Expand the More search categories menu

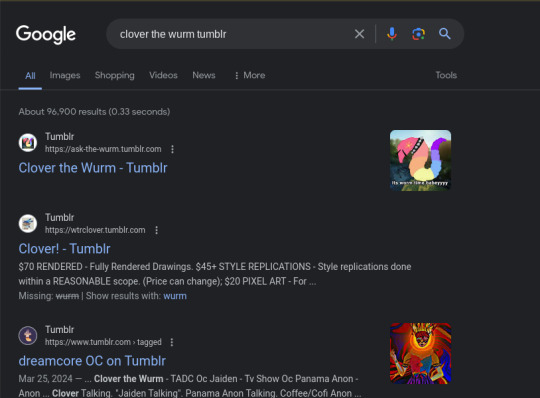click(250, 75)
